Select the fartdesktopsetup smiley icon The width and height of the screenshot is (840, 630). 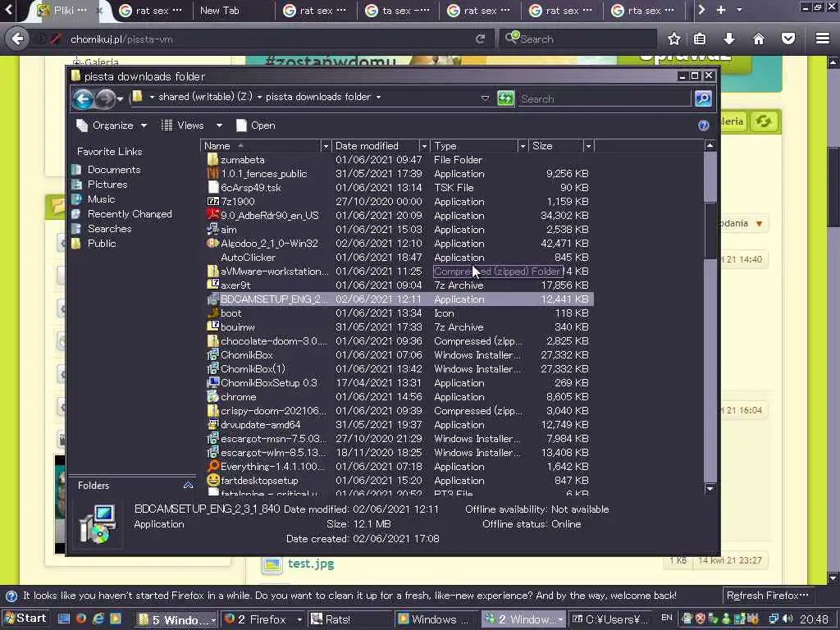coord(212,480)
